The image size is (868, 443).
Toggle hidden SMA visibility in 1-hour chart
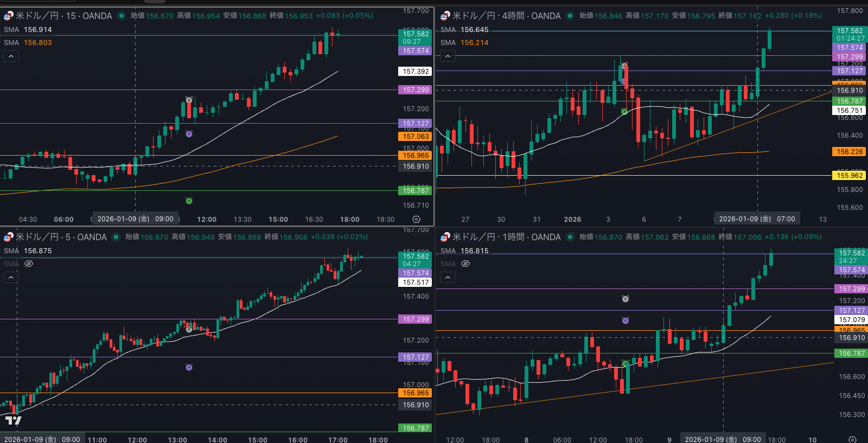[x=465, y=264]
